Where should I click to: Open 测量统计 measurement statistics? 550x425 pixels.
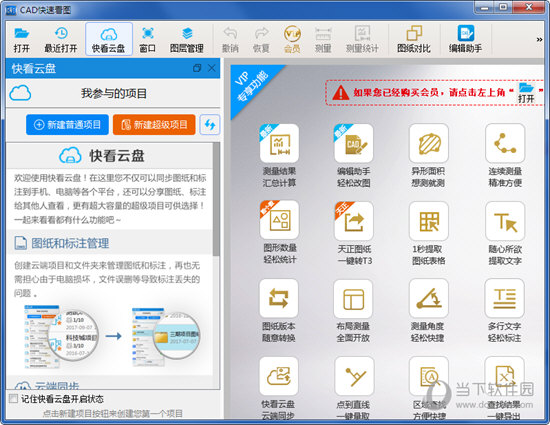(x=362, y=40)
